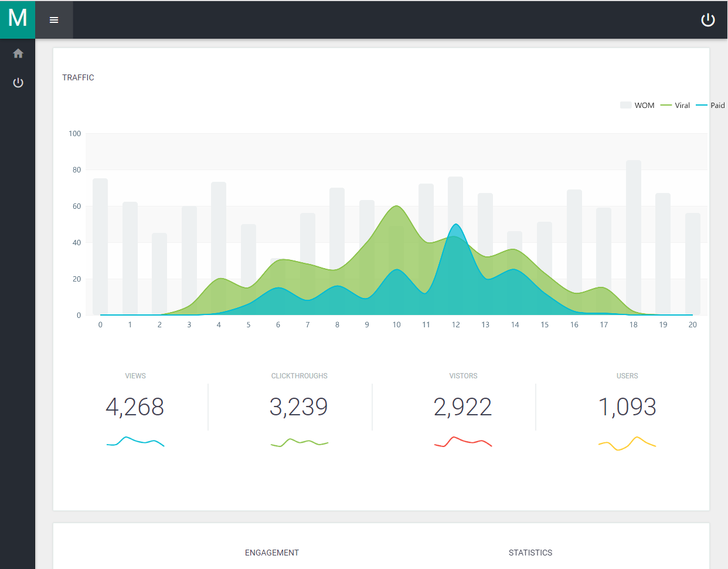Click the WOM gray legend swatch
This screenshot has height=569, width=728.
(x=625, y=105)
